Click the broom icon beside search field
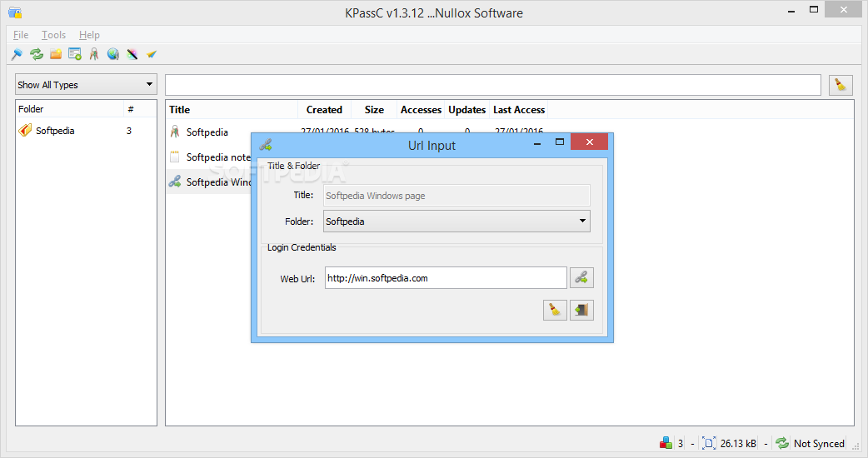This screenshot has width=868, height=458. pos(841,85)
